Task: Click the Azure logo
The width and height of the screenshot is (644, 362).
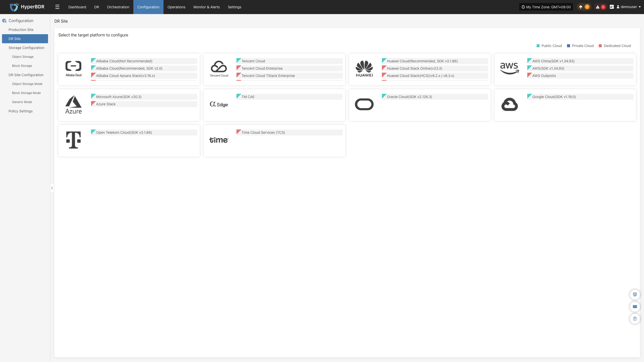Action: pos(73,105)
